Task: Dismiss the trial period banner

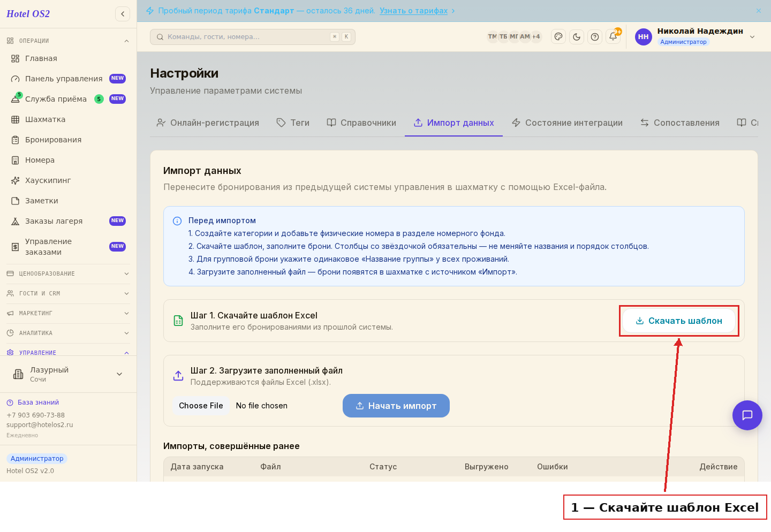Action: [759, 11]
